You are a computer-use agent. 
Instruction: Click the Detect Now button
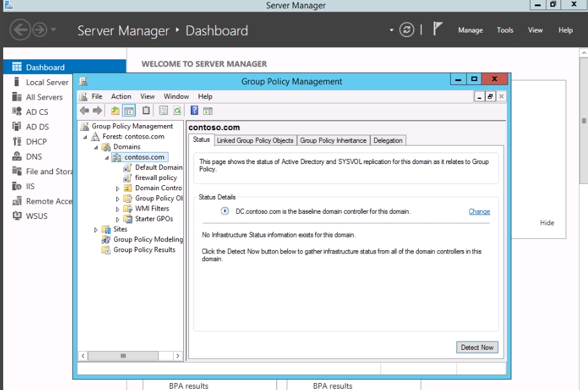477,347
